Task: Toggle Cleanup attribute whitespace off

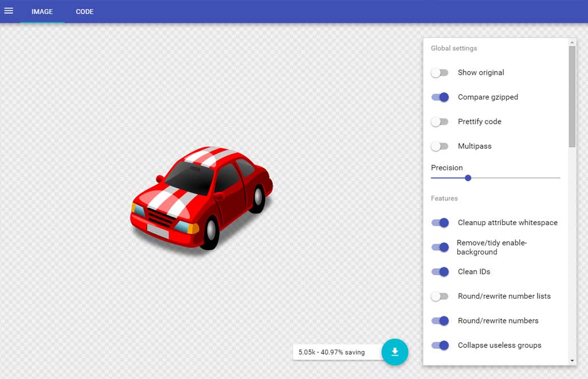Action: click(x=440, y=223)
